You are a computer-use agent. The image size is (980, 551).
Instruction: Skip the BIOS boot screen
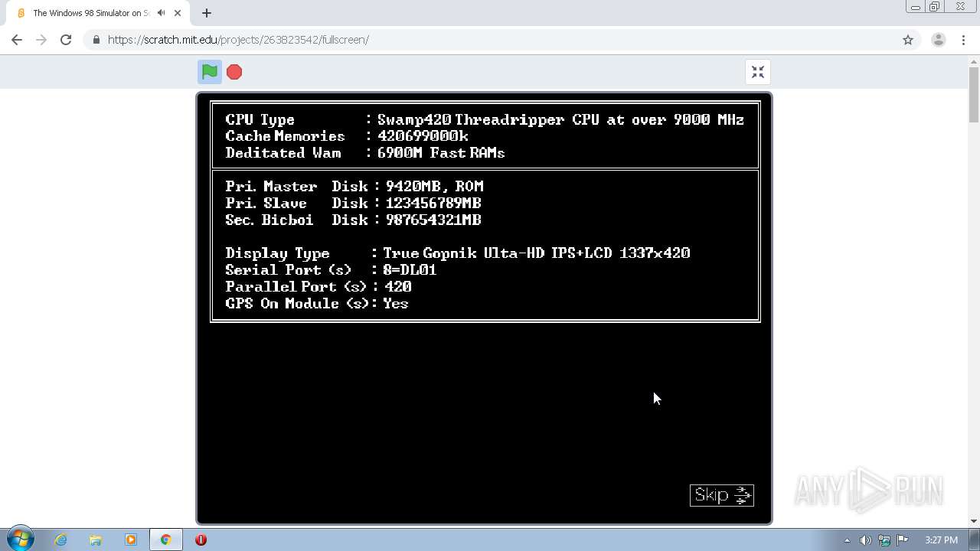tap(722, 495)
